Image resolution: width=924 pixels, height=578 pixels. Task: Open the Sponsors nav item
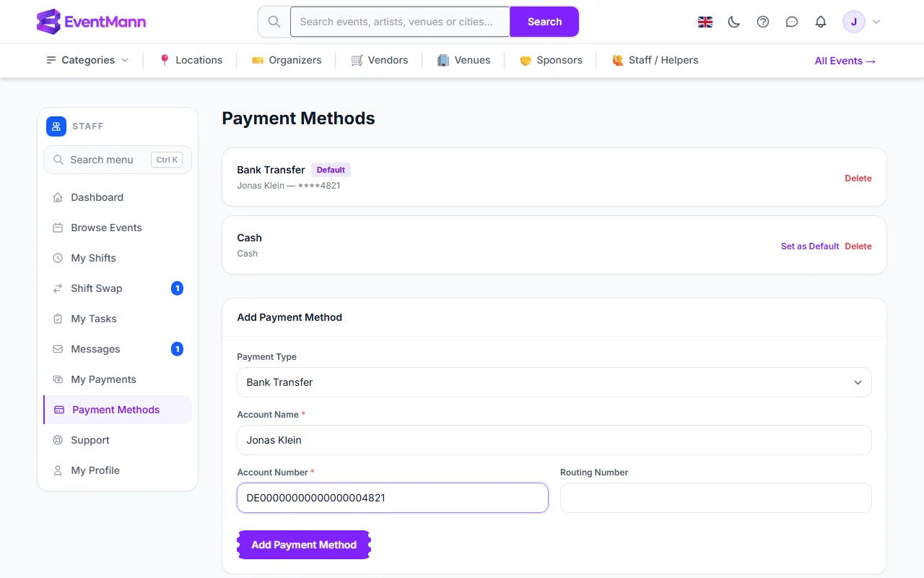coord(551,60)
